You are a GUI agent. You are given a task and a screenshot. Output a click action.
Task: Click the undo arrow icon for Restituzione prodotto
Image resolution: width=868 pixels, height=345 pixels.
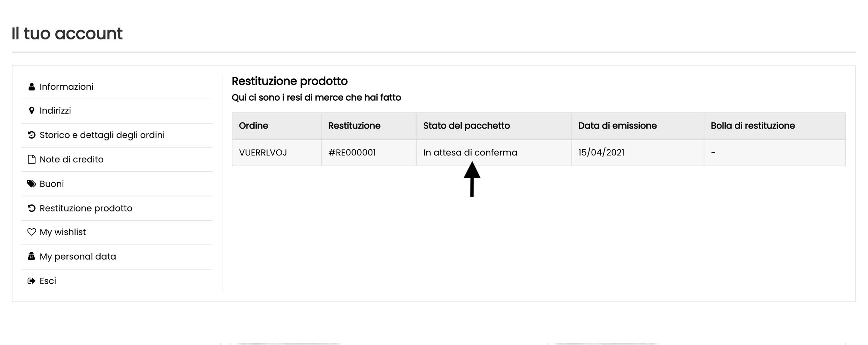click(31, 208)
